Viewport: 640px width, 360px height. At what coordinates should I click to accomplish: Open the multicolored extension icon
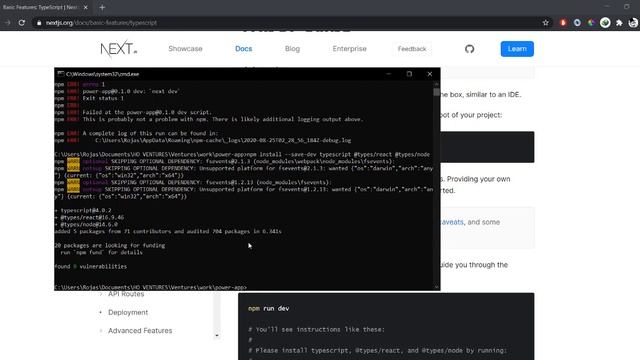pos(591,23)
